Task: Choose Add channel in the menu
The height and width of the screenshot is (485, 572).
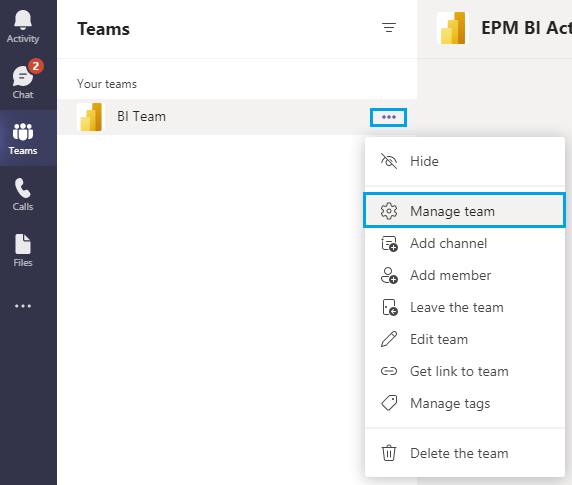Action: point(465,243)
